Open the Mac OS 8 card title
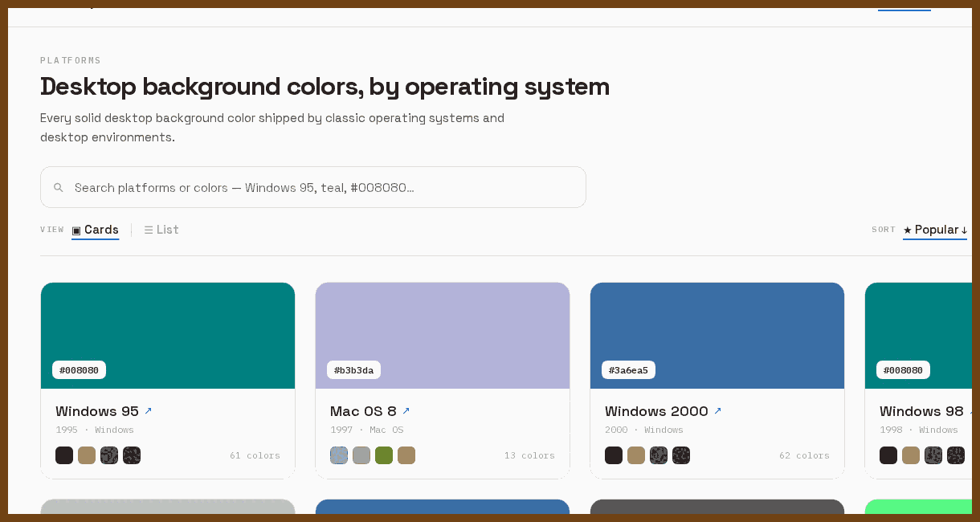 [363, 411]
